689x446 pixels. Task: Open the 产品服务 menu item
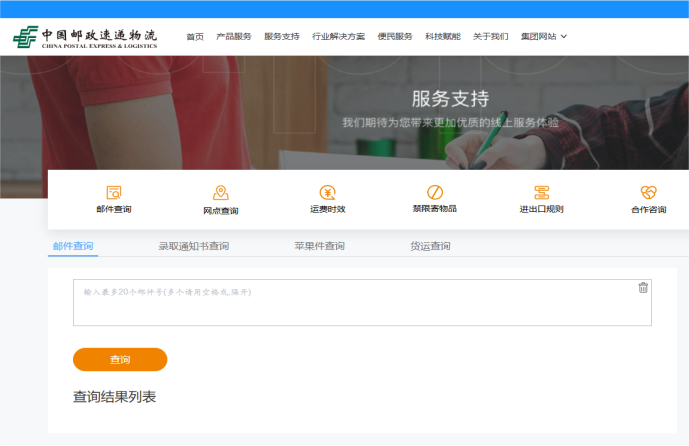point(234,37)
